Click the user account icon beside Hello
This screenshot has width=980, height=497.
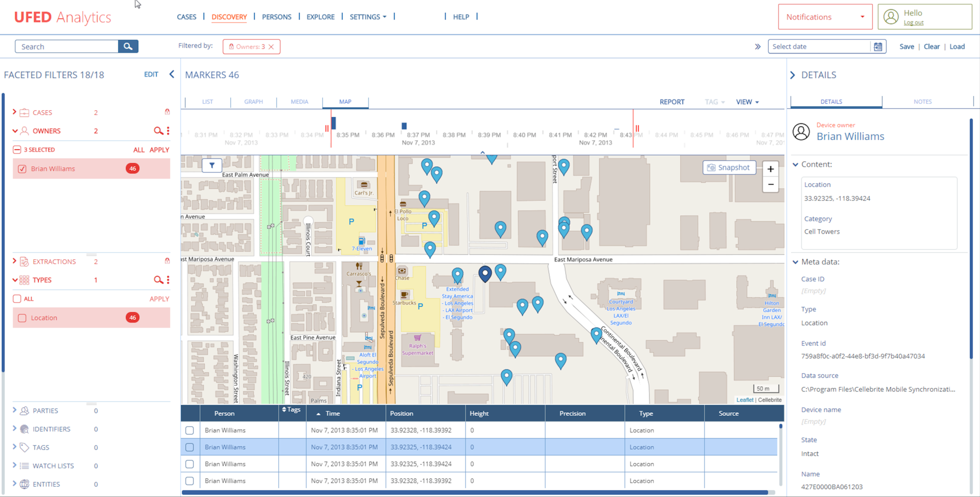tap(891, 16)
